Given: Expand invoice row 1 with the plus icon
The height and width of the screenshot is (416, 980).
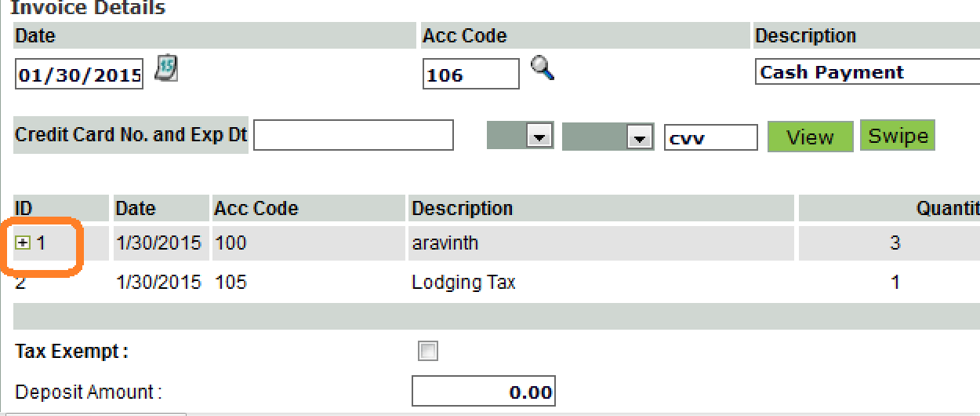Looking at the screenshot, I should click(23, 243).
